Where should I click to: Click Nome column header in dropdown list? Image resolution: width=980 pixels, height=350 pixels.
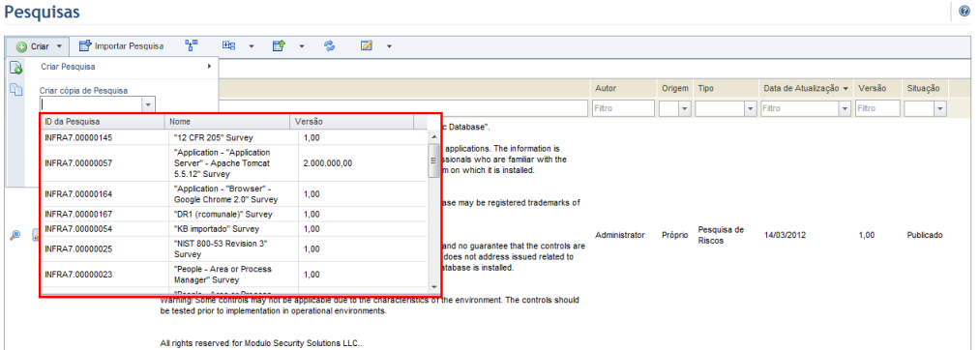tap(227, 122)
